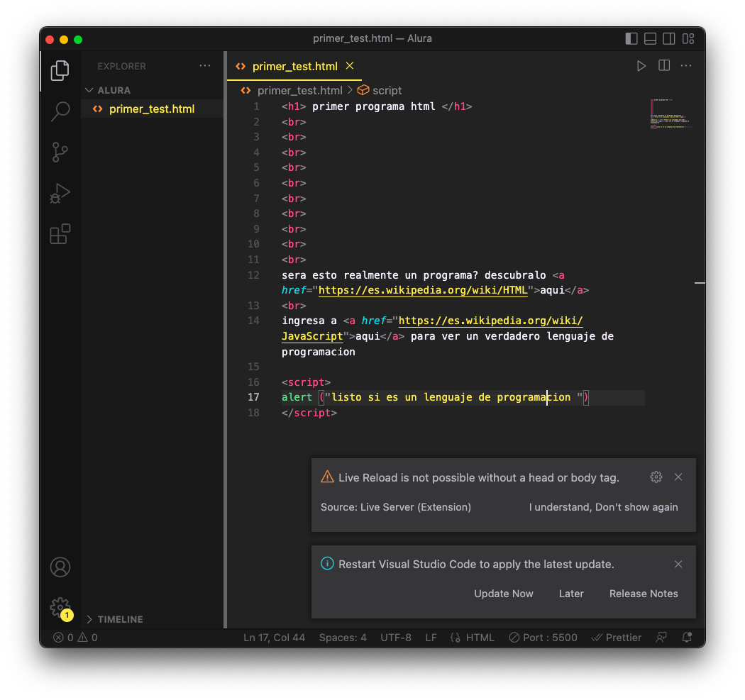This screenshot has width=745, height=700.
Task: Select the primer_test.html editor tab
Action: click(x=294, y=67)
